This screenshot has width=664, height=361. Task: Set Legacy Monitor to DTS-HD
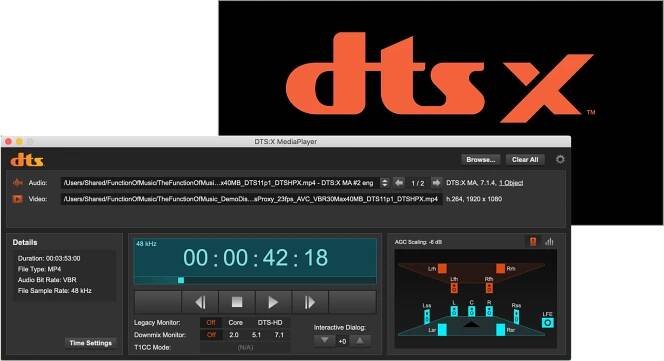(270, 322)
